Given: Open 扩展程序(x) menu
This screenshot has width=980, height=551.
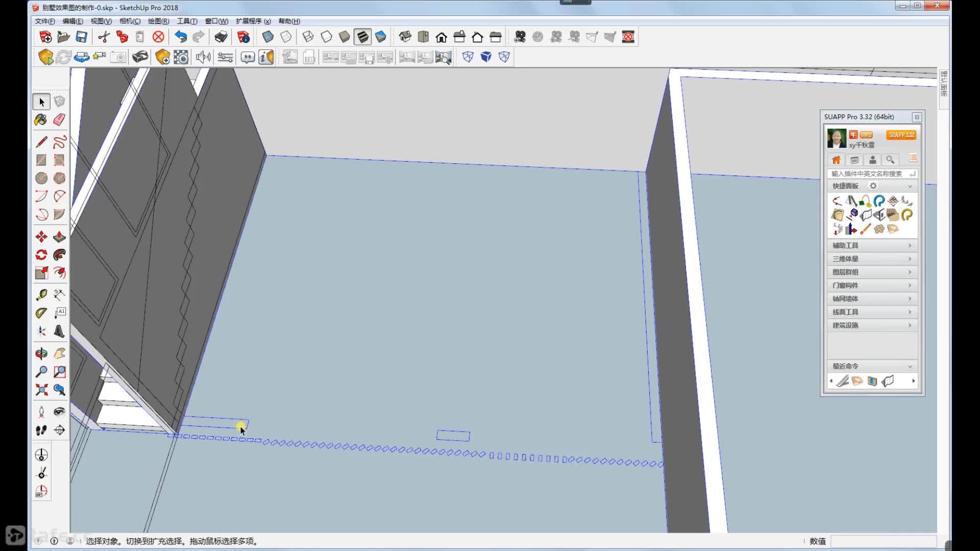Looking at the screenshot, I should [x=253, y=21].
